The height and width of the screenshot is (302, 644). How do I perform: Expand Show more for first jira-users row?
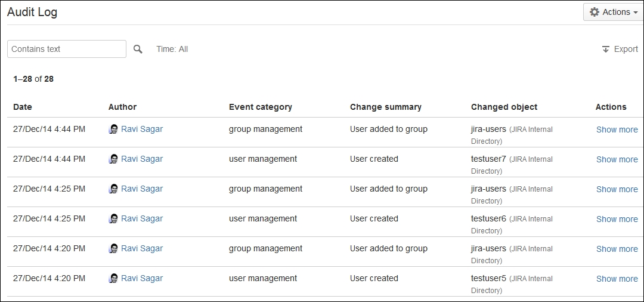coord(617,130)
